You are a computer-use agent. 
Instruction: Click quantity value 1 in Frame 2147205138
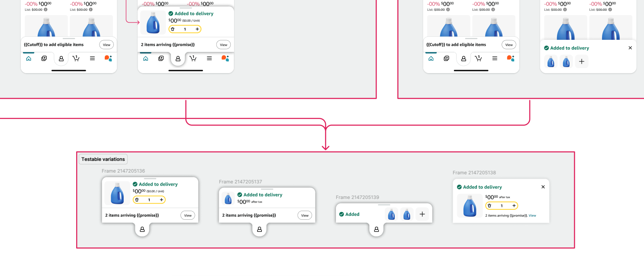coord(502,206)
